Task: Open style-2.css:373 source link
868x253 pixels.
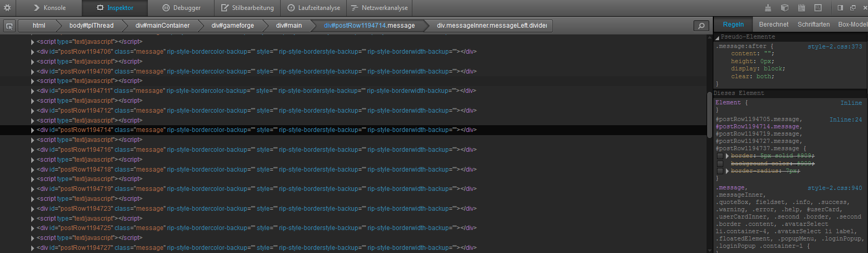Action: [x=835, y=46]
